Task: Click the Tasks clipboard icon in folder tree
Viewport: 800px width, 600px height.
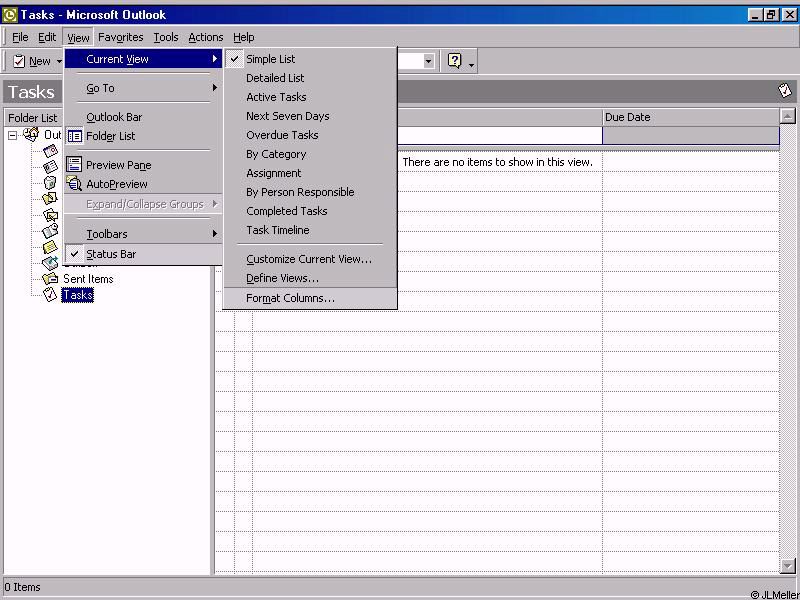Action: [50, 295]
